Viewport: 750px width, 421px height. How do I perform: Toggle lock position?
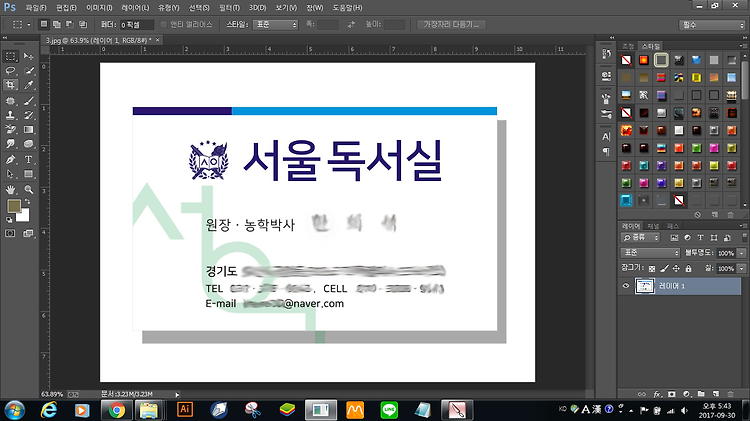point(676,269)
